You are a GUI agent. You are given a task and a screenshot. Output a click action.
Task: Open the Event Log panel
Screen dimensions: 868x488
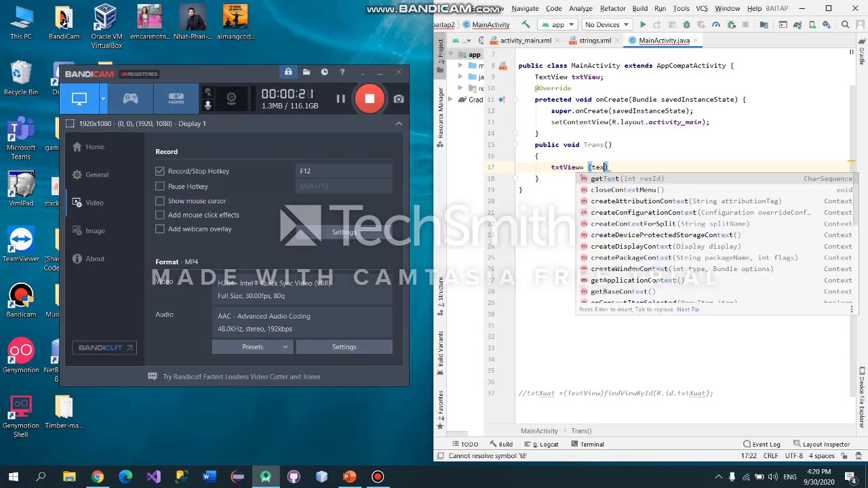[x=762, y=445]
